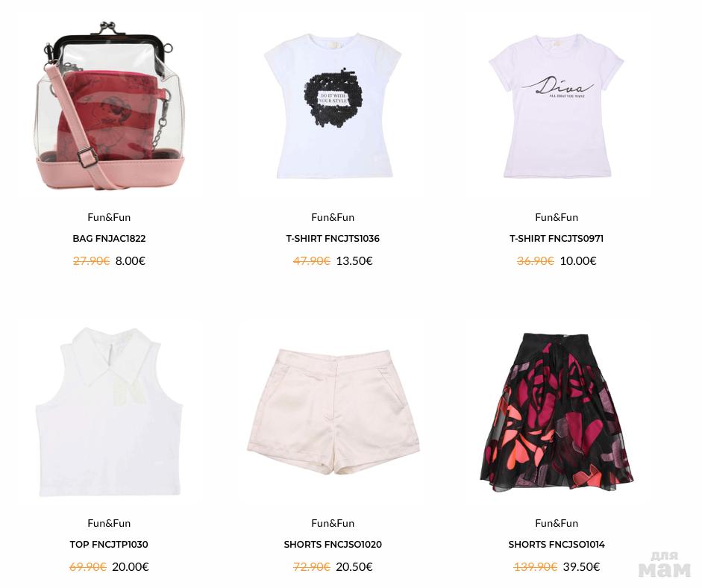
Task: Click the 39.50€ sale price of the skirt-shorts
Action: coord(581,566)
